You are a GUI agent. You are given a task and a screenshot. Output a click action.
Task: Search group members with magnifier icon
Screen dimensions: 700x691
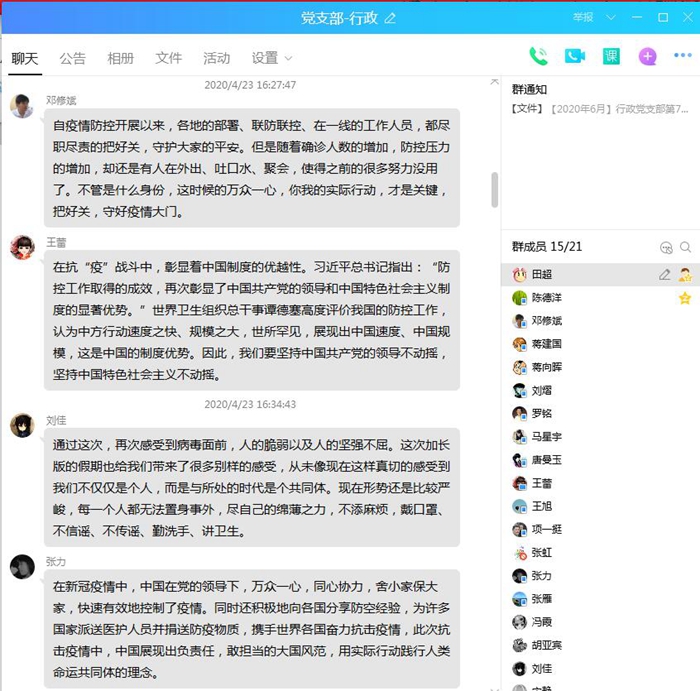(x=686, y=247)
